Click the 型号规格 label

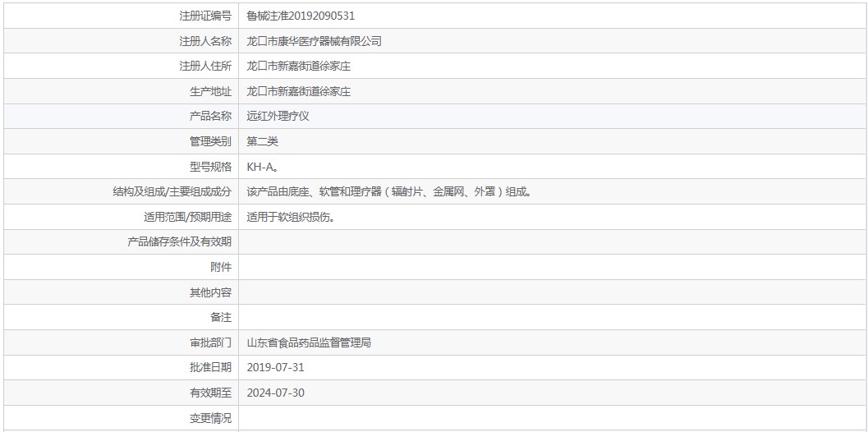(x=210, y=167)
